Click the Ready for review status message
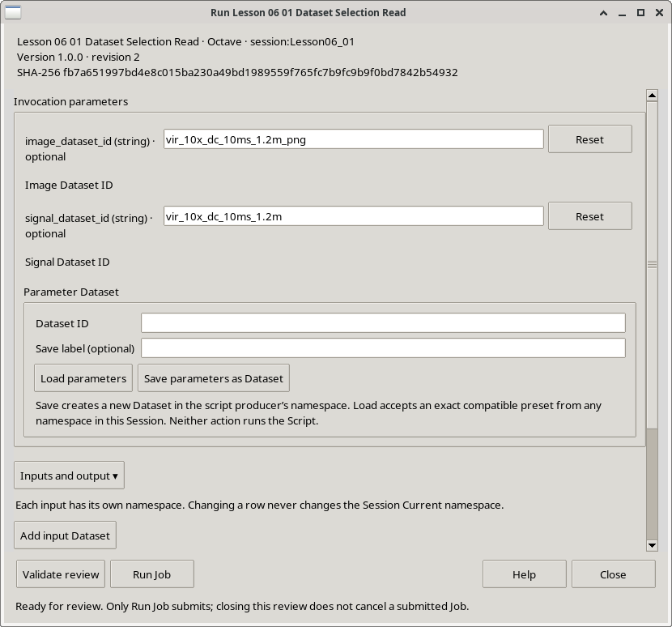Image resolution: width=672 pixels, height=627 pixels. click(x=242, y=607)
